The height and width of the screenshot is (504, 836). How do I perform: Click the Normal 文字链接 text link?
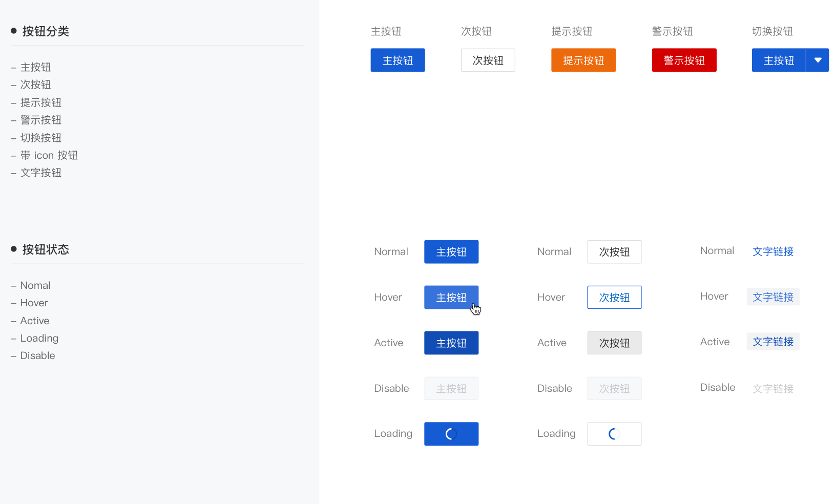(773, 251)
